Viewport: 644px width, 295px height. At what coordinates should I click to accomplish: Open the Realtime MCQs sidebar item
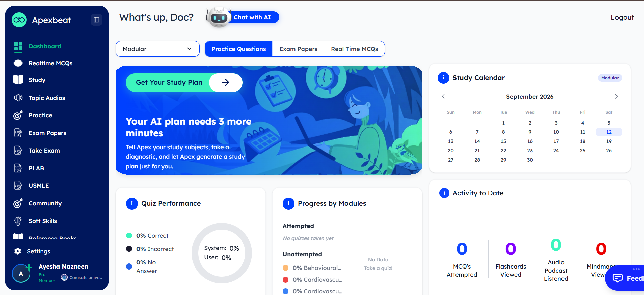(x=51, y=63)
